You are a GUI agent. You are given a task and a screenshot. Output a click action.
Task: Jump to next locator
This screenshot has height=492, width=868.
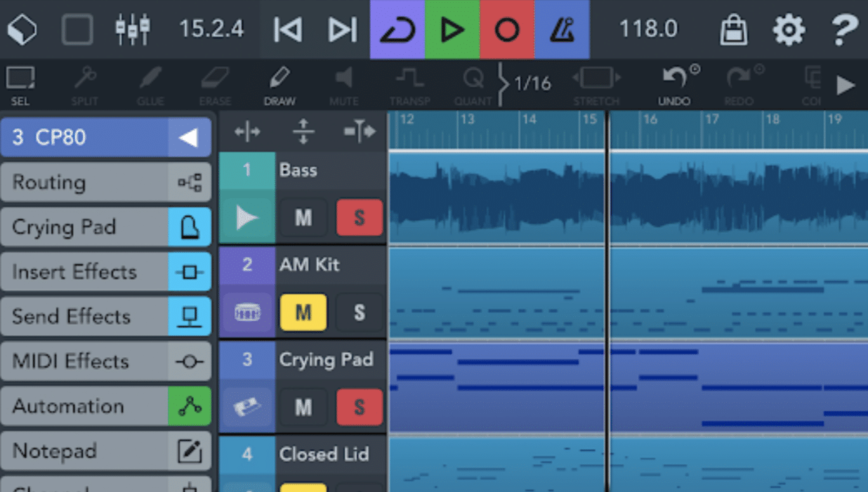pyautogui.click(x=343, y=30)
